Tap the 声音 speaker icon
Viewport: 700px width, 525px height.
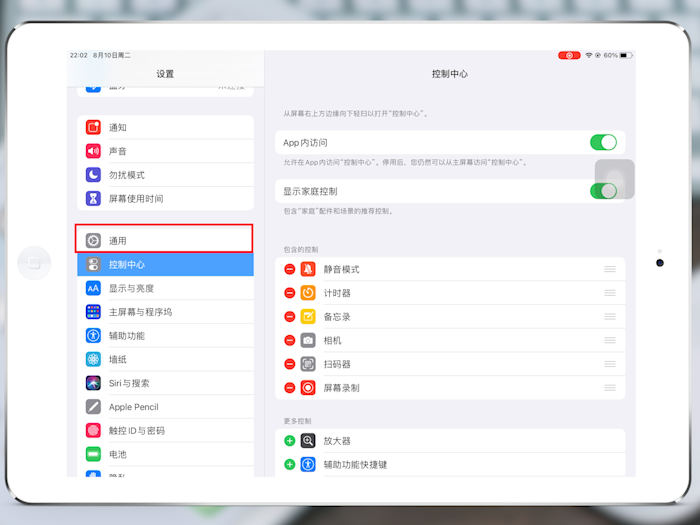coord(93,151)
